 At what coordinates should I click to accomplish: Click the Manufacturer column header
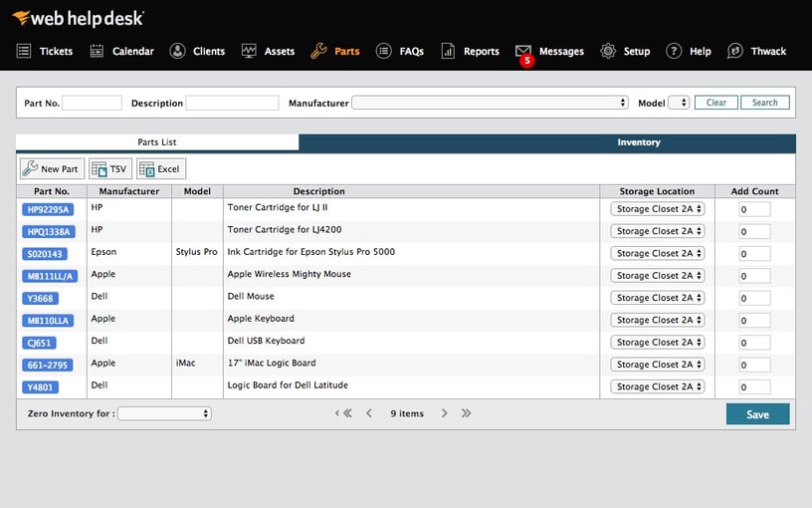129,191
